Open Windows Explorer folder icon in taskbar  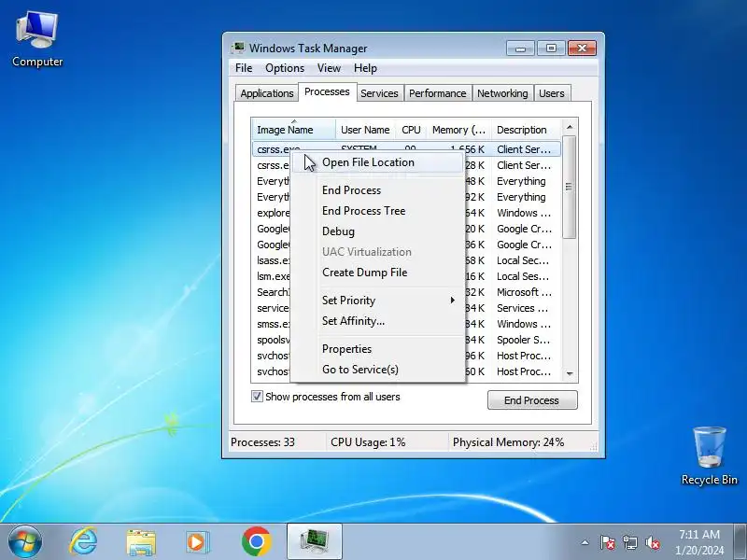point(141,542)
